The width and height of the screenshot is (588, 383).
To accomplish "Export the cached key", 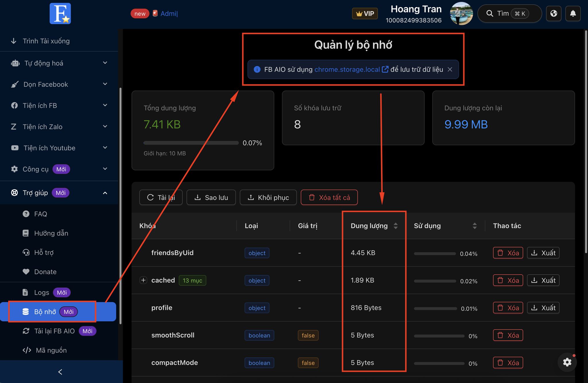I will click(543, 280).
